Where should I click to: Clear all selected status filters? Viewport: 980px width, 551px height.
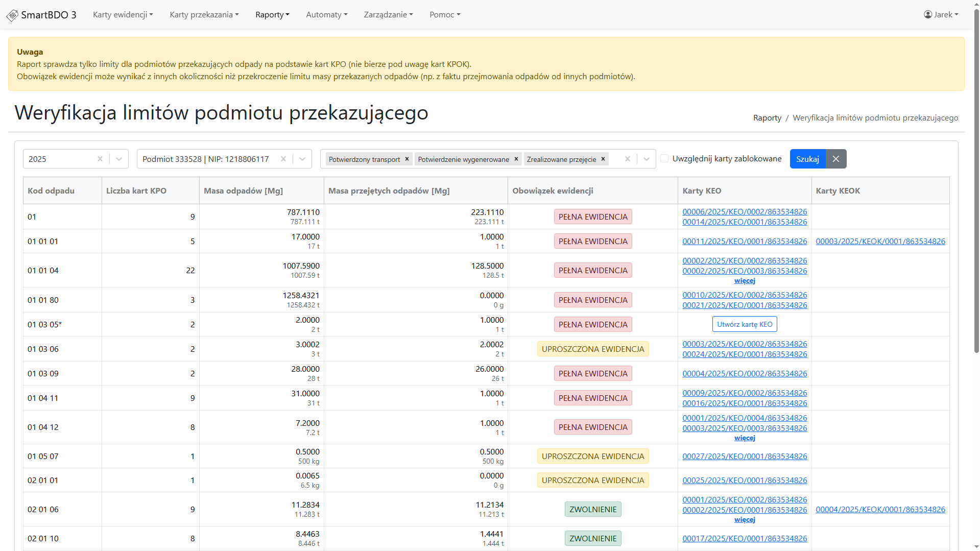point(628,159)
